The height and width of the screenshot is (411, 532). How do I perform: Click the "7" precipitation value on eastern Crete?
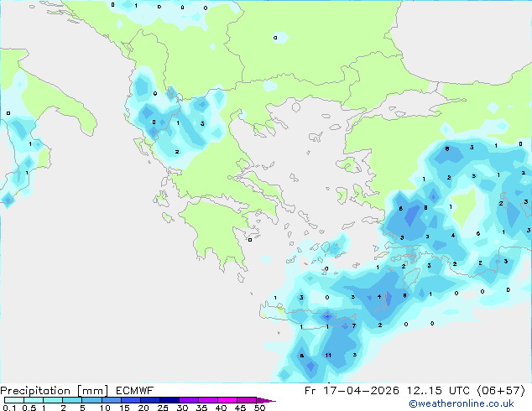coord(354,326)
